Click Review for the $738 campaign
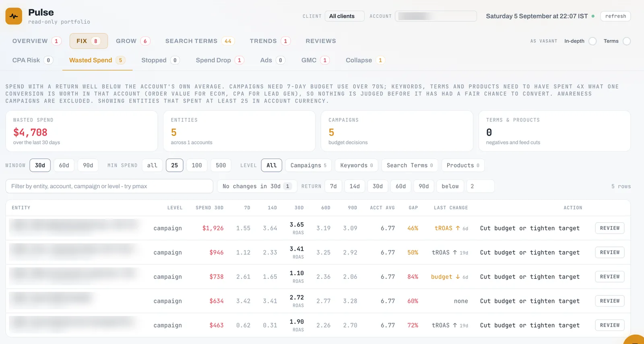The image size is (644, 344). pyautogui.click(x=610, y=277)
